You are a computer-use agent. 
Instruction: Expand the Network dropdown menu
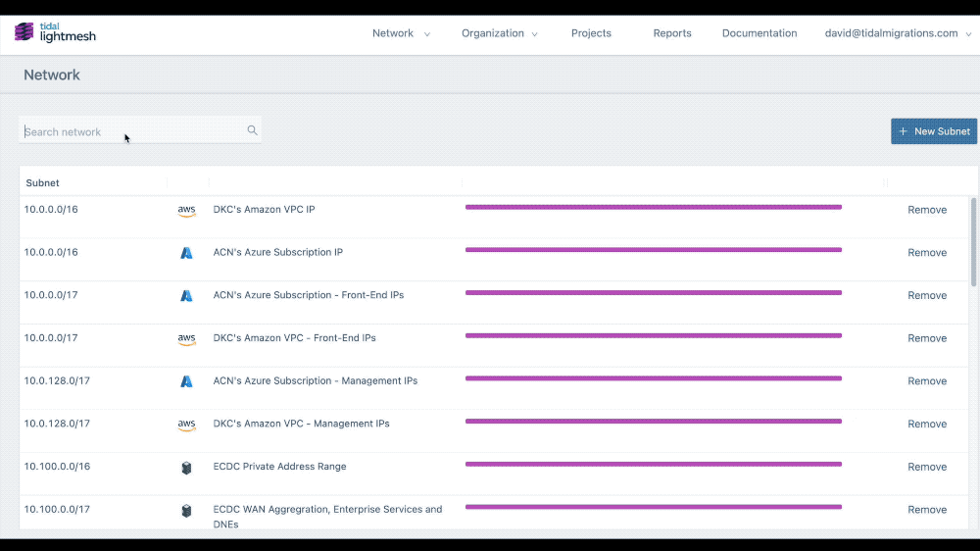(400, 33)
